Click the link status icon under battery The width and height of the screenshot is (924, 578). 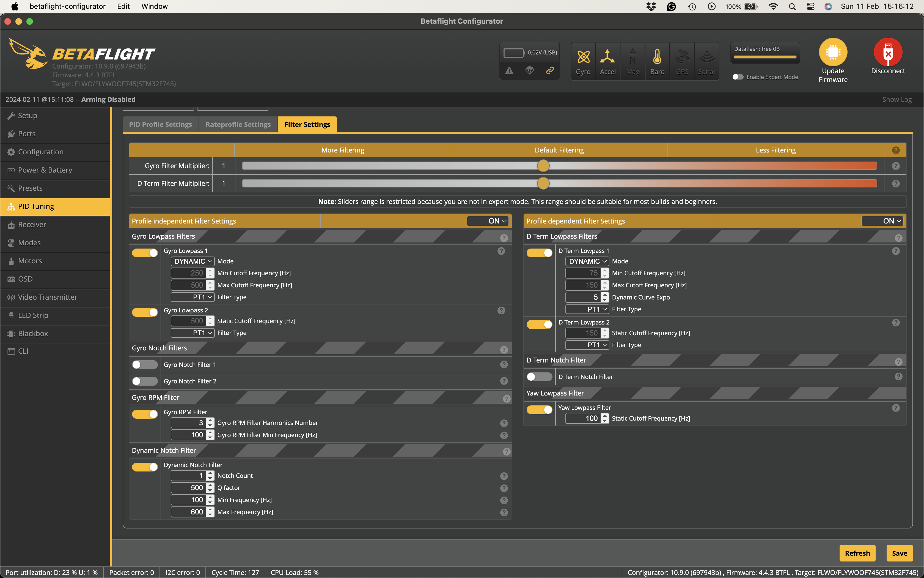[x=550, y=71]
